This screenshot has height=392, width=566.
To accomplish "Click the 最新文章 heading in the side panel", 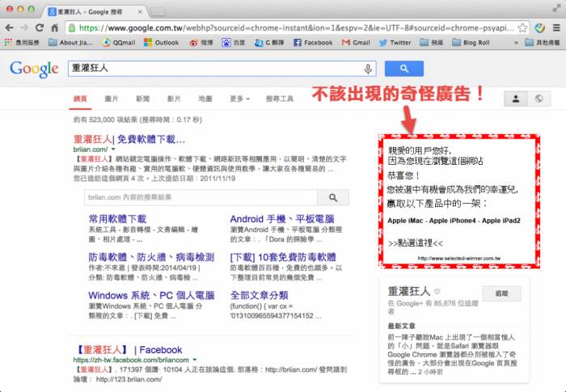I will coord(401,326).
